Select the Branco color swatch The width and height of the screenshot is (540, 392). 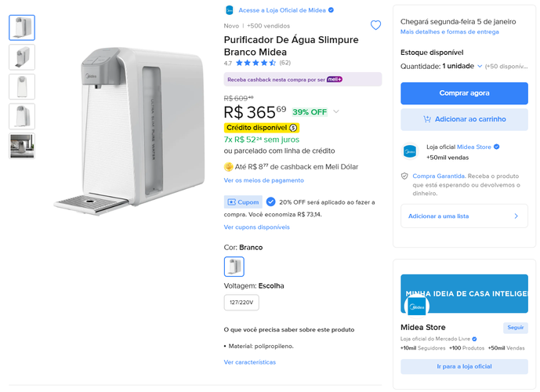point(234,267)
